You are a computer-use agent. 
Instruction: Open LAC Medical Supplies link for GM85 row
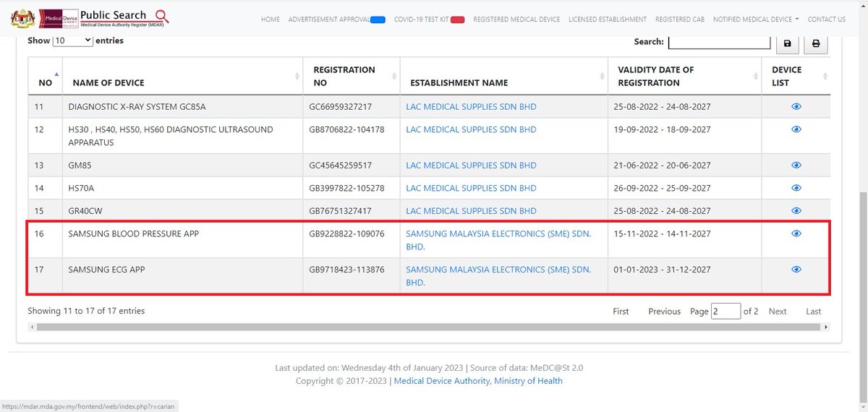(471, 166)
